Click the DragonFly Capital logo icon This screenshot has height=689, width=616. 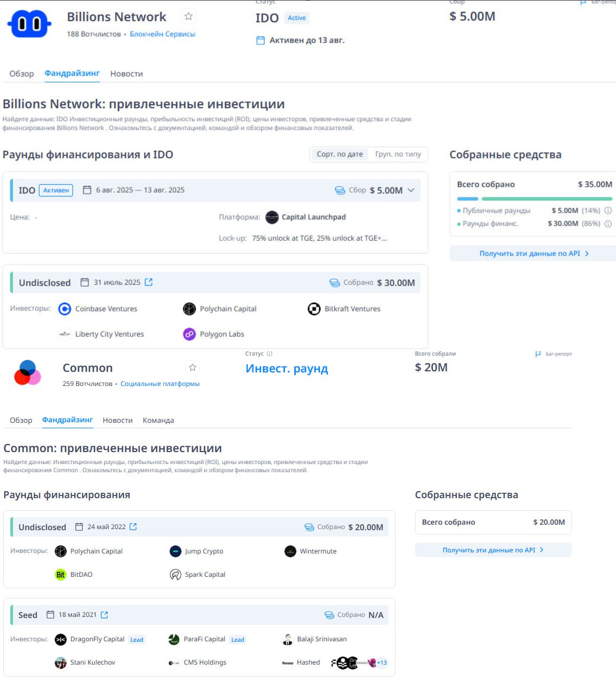[x=61, y=640]
